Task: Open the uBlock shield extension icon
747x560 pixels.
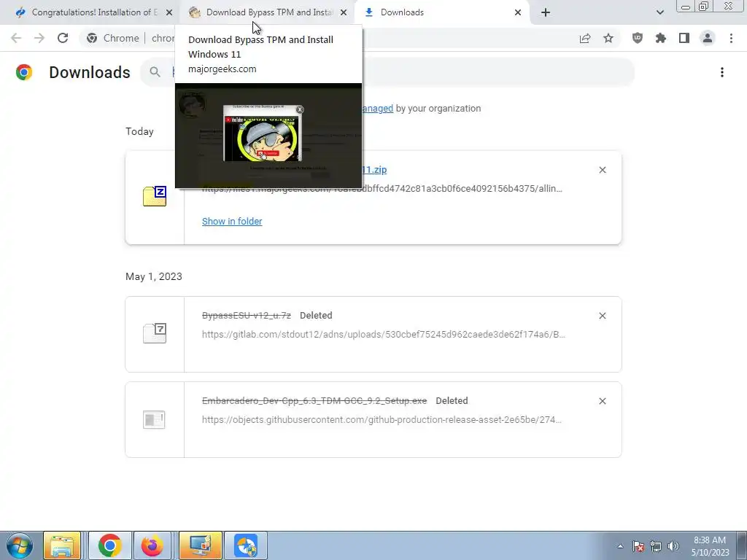Action: pos(638,38)
